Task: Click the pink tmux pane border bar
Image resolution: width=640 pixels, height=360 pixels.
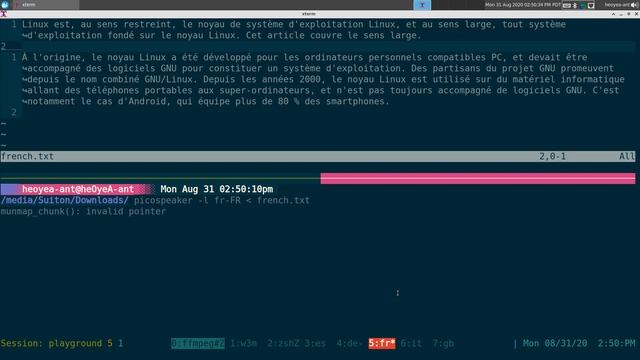Action: (478, 178)
